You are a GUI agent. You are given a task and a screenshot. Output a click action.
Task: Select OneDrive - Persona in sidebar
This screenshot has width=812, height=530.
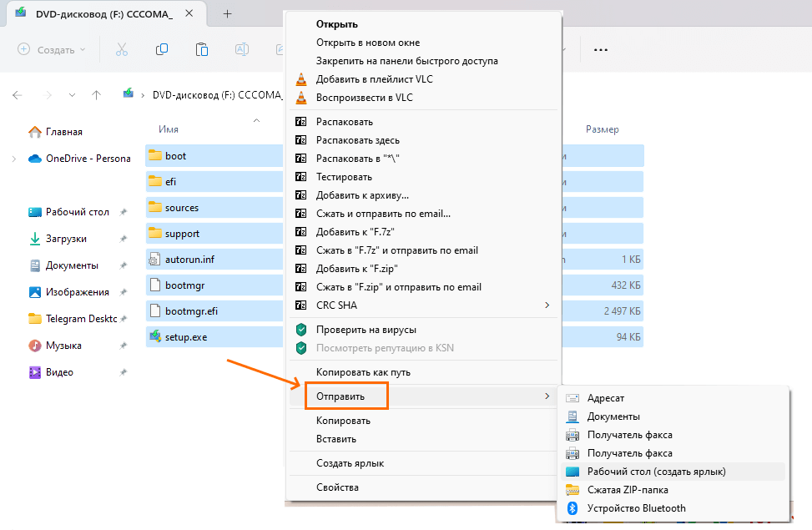[80, 159]
